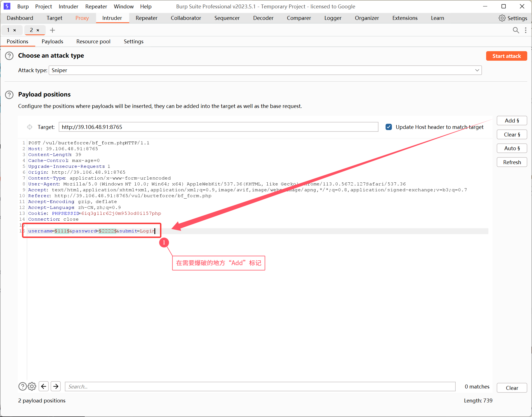Select Intruder attack tab 1

pos(8,30)
